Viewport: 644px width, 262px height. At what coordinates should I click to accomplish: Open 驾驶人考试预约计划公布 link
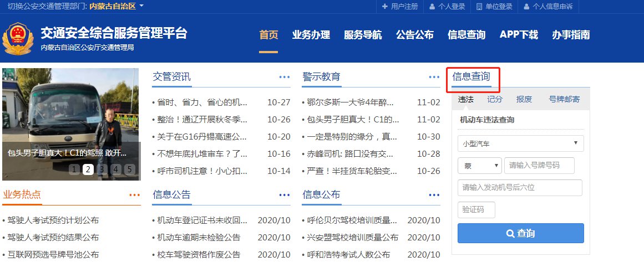click(53, 220)
